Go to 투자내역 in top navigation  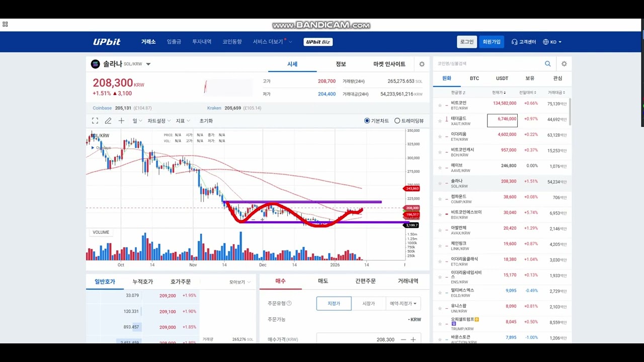click(202, 42)
